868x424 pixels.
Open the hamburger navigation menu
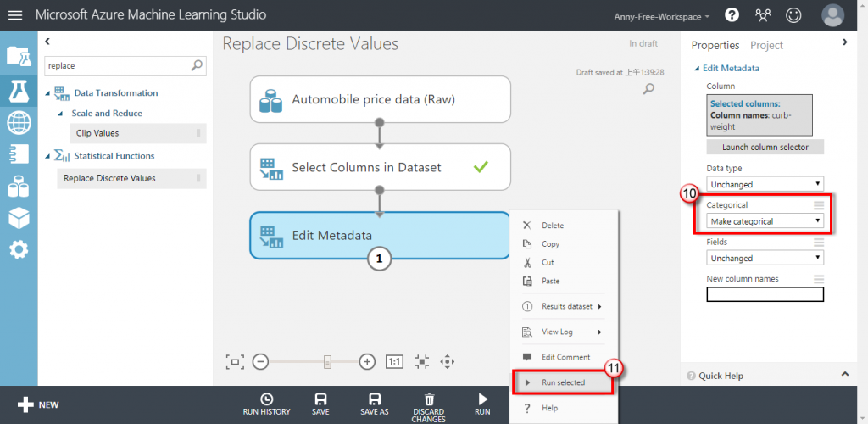click(15, 15)
